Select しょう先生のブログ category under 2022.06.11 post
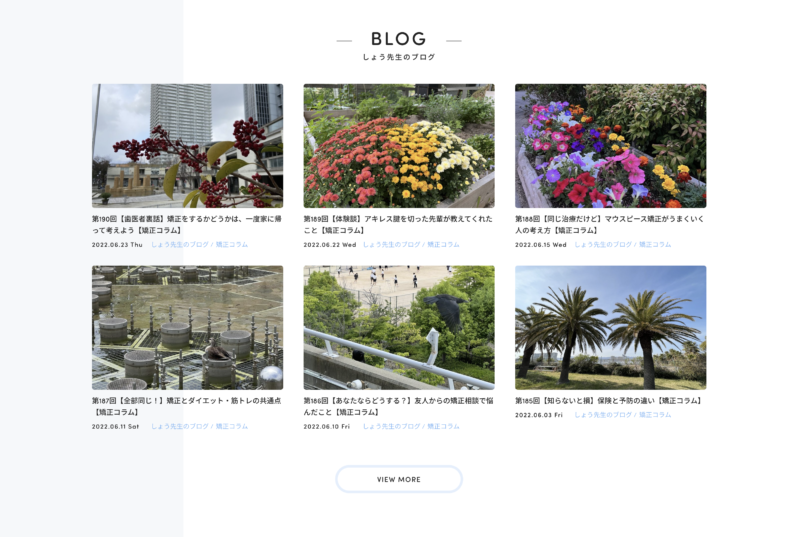This screenshot has height=537, width=808. (180, 426)
